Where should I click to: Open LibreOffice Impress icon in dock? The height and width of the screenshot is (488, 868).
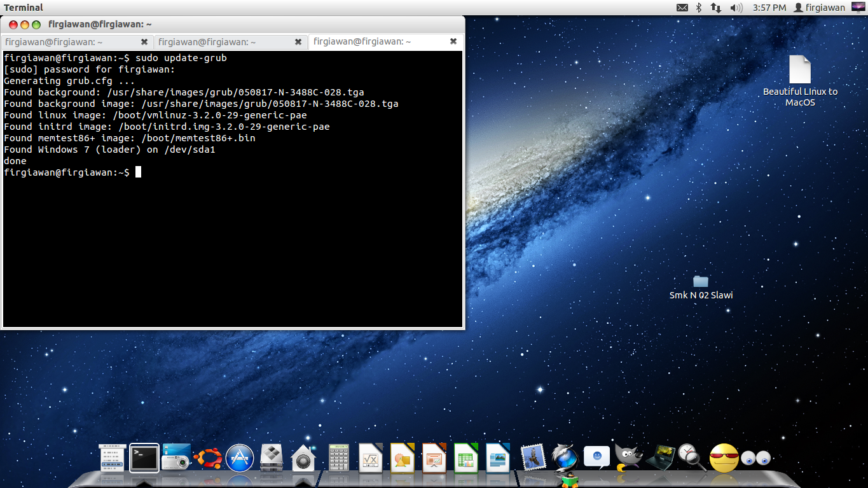coord(434,458)
